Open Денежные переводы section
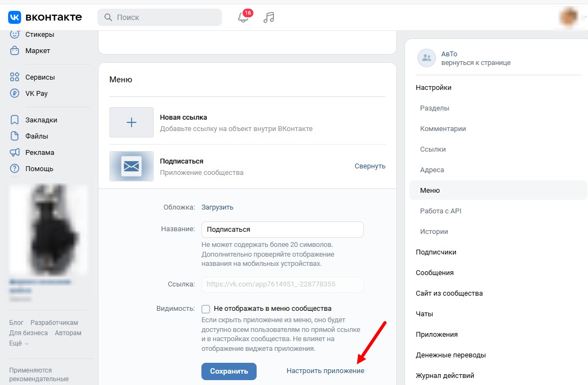 point(451,355)
